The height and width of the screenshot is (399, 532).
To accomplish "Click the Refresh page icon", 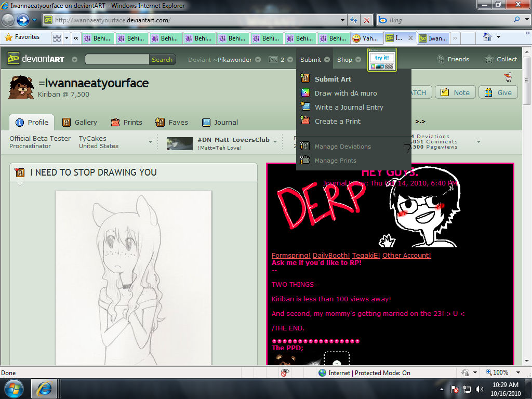I will (x=353, y=20).
